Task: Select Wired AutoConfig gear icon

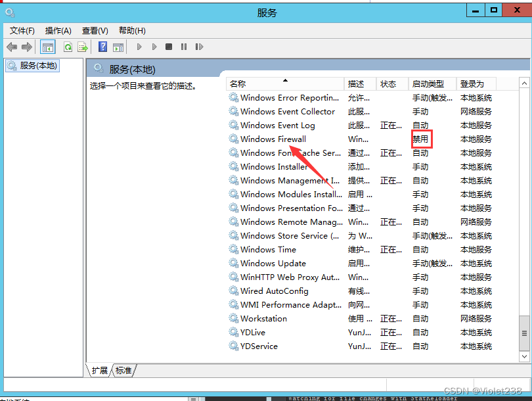Action: (233, 291)
